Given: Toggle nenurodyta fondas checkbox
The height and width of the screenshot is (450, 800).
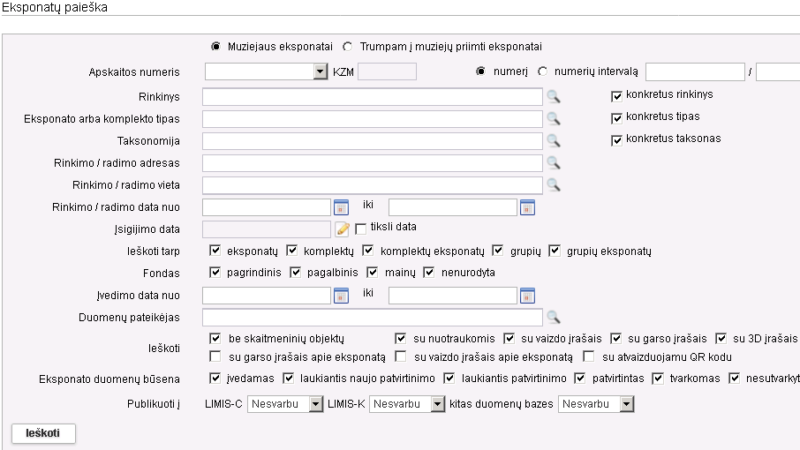Looking at the screenshot, I should [430, 272].
